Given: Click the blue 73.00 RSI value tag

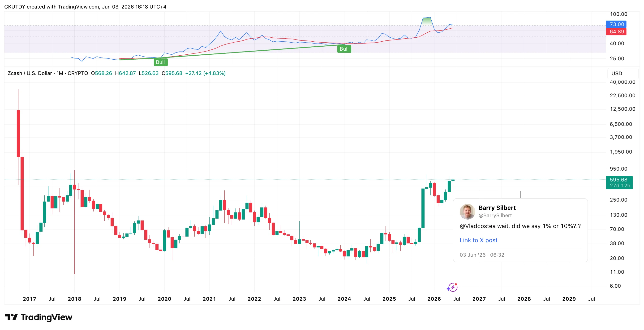Looking at the screenshot, I should coord(616,24).
